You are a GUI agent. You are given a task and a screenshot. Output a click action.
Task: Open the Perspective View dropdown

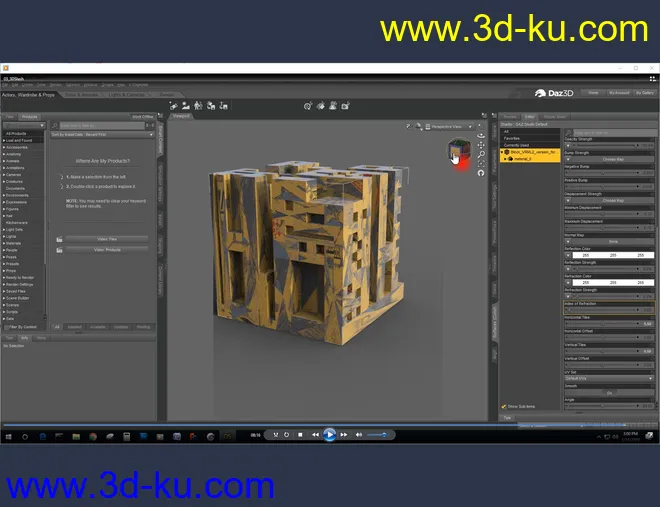coord(448,126)
